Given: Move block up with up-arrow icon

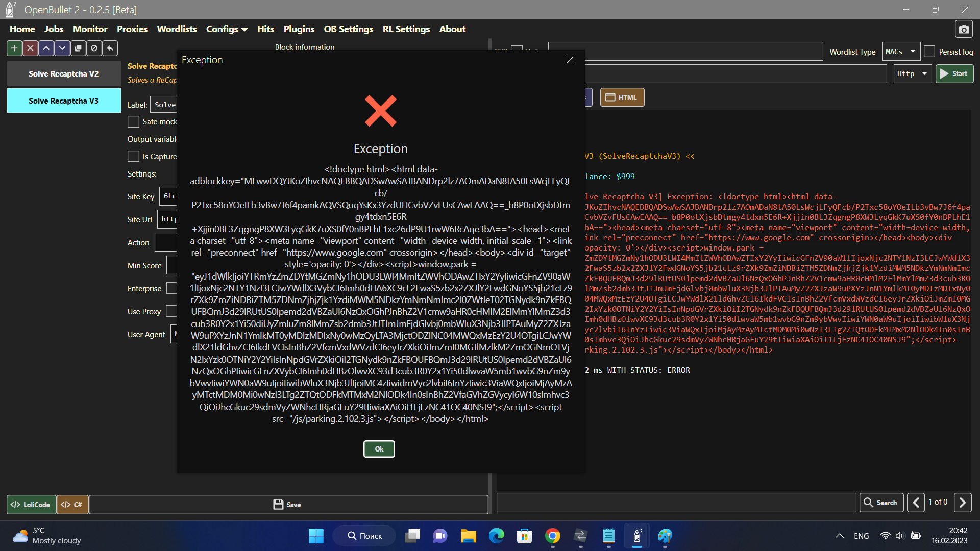Looking at the screenshot, I should point(46,48).
